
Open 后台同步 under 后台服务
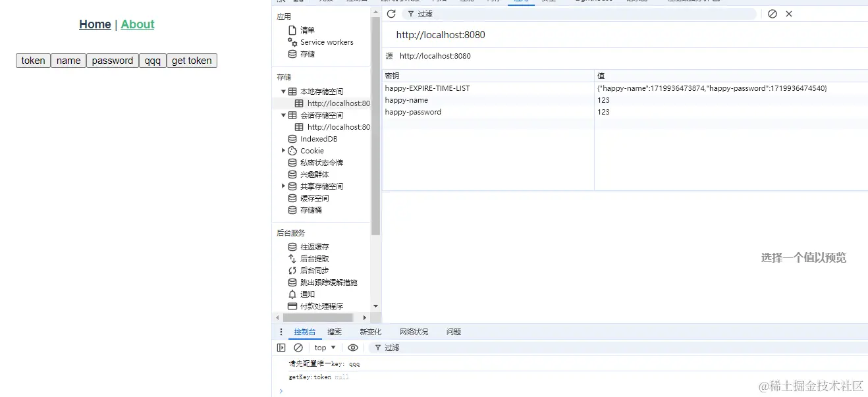[x=314, y=271]
